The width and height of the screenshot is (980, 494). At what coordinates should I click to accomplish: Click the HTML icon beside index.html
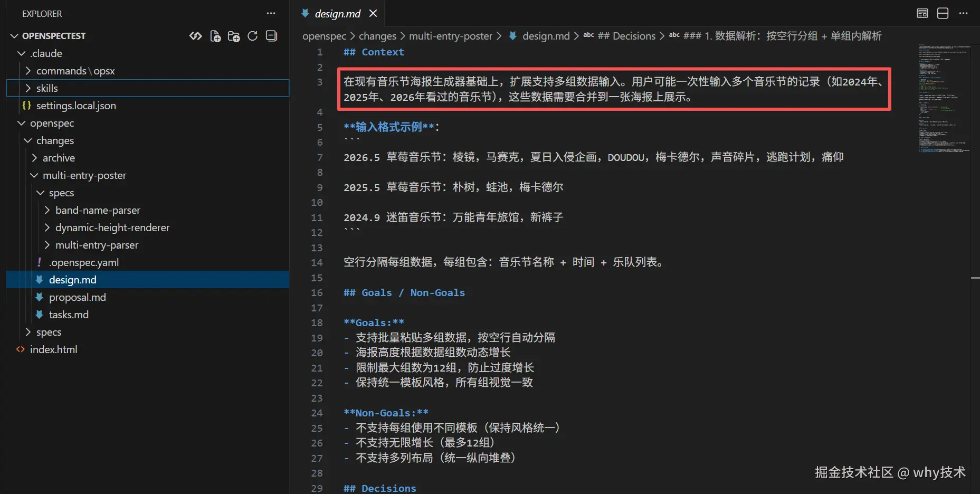click(20, 349)
